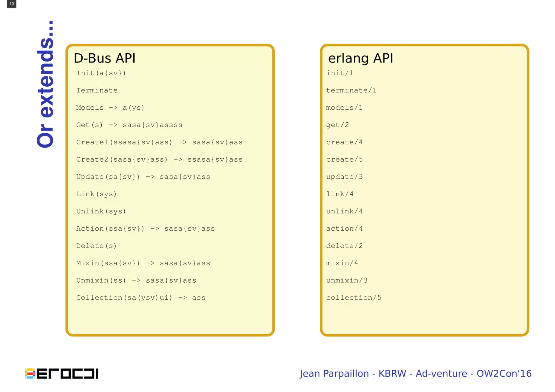Click unlink/4 in erlang list
Viewport: 555px width, 392px height.
pyautogui.click(x=344, y=211)
